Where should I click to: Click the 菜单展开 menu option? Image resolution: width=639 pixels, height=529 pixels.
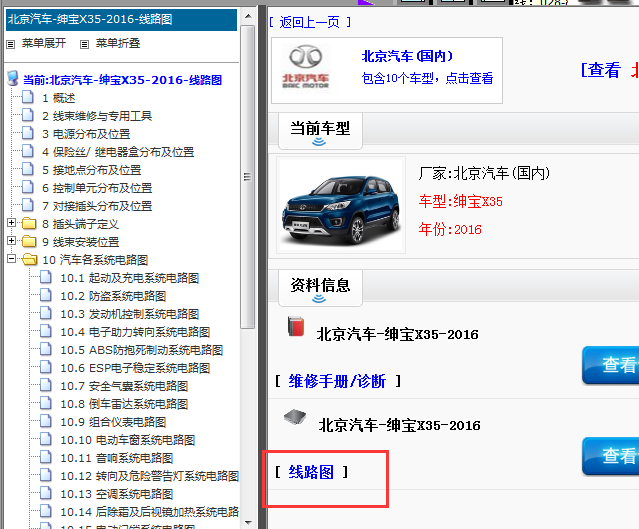(44, 43)
